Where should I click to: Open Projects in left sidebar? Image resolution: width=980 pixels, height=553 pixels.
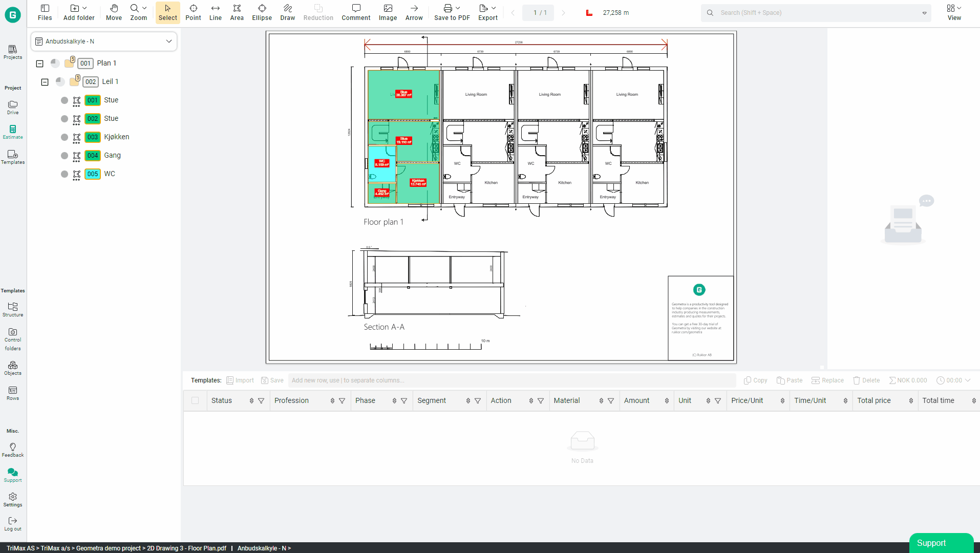[x=13, y=52]
